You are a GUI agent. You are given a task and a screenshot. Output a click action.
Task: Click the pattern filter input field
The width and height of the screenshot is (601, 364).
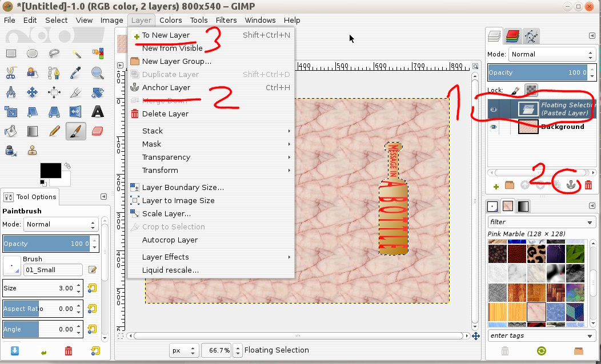tap(540, 222)
